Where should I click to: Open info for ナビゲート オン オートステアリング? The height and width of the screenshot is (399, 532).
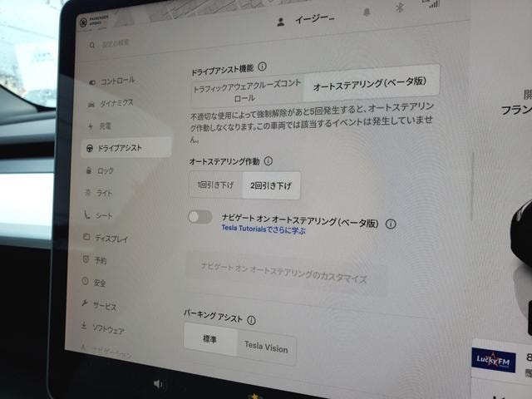click(x=391, y=224)
